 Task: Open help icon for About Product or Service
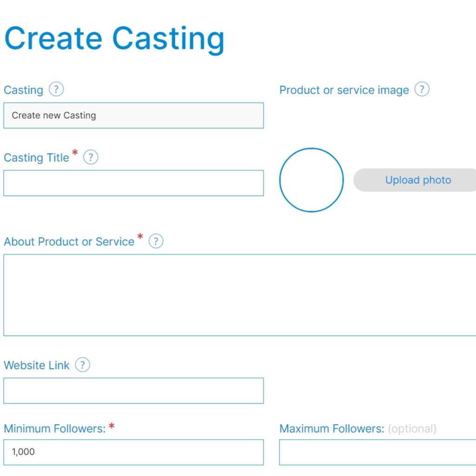(156, 241)
